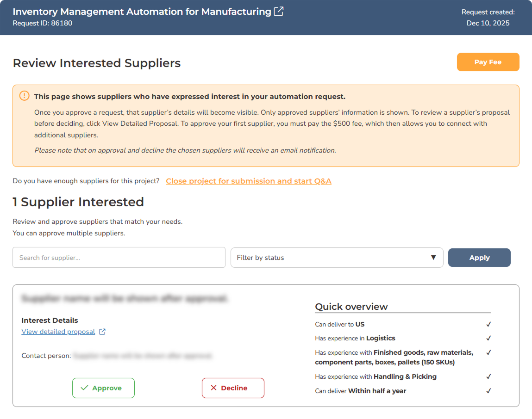This screenshot has height=419, width=532.
Task: Focus the Search for supplier field
Action: pos(119,258)
